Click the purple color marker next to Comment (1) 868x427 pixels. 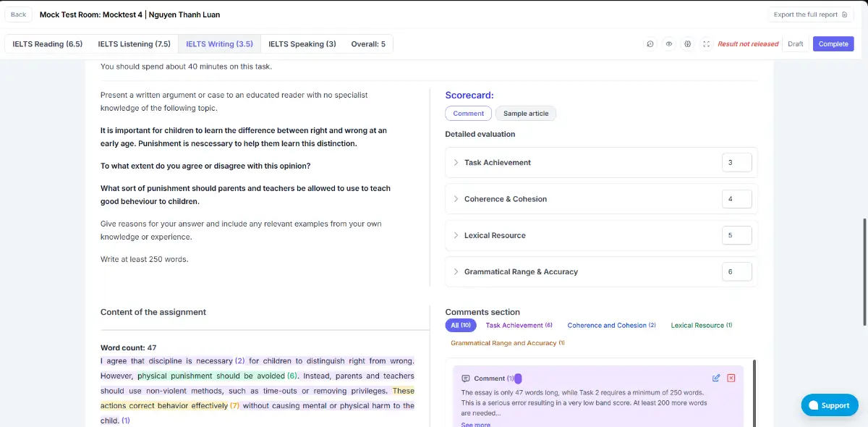[x=518, y=379]
